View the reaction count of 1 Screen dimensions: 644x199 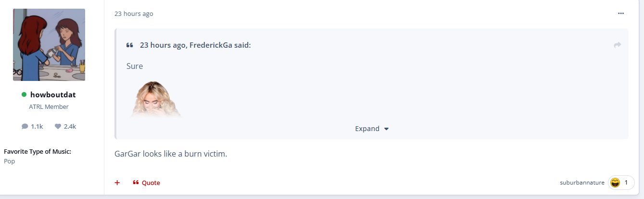[626, 183]
